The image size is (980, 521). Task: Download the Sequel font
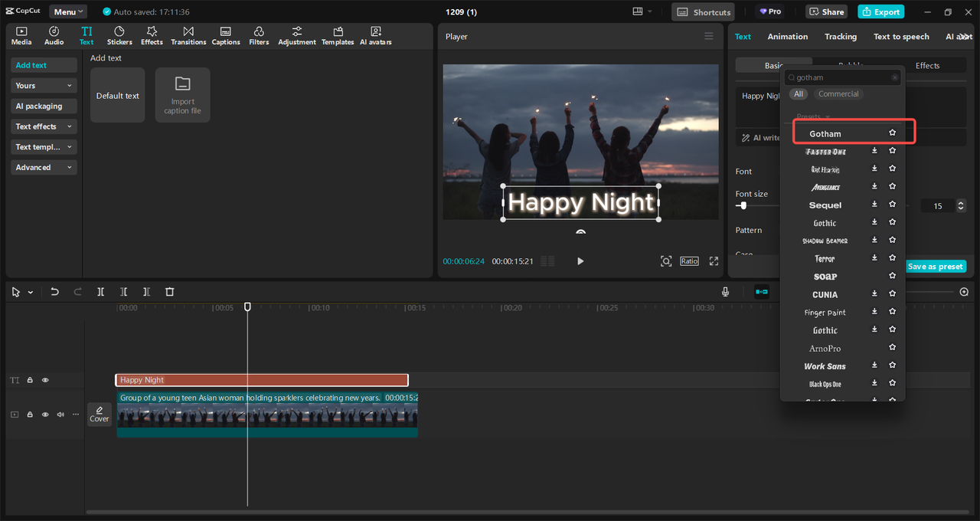(x=874, y=205)
